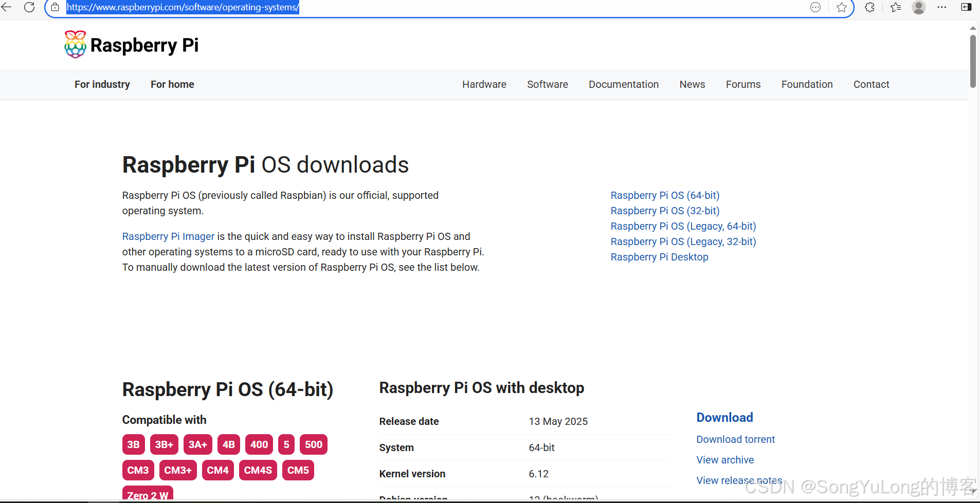Screen dimensions: 980x503
Task: Jump to Raspberry Pi Desktop link
Action: click(x=659, y=257)
